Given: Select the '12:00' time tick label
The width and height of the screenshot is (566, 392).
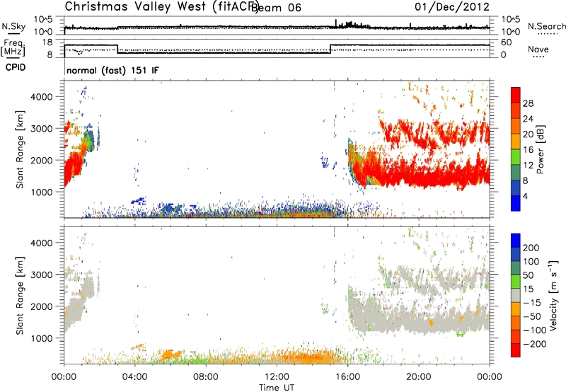Looking at the screenshot, I should pyautogui.click(x=277, y=377).
